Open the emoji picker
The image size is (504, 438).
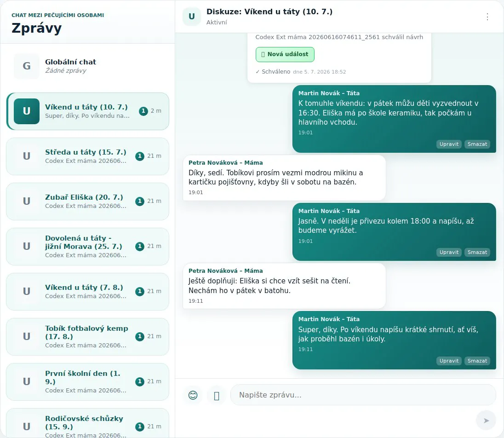193,395
